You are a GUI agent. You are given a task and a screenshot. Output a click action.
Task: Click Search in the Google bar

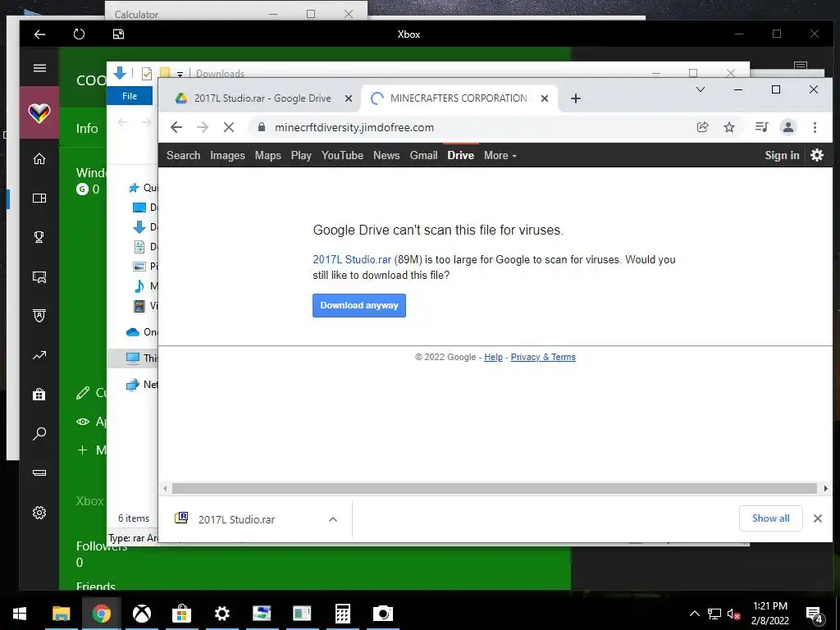[183, 155]
